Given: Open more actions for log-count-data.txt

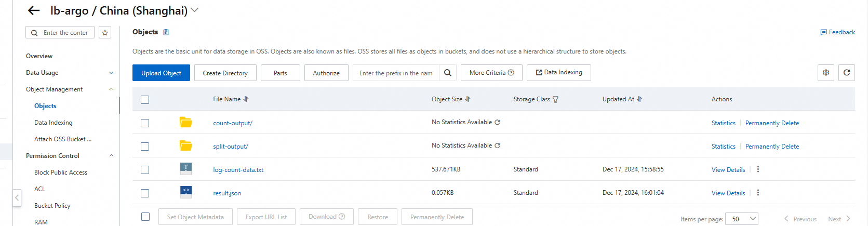Looking at the screenshot, I should pyautogui.click(x=758, y=169).
